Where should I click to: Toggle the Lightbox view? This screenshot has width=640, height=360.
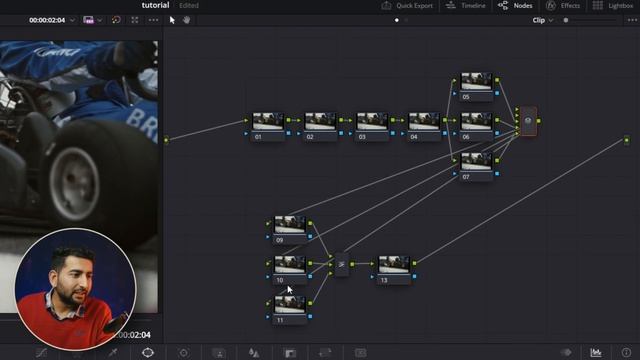point(612,6)
